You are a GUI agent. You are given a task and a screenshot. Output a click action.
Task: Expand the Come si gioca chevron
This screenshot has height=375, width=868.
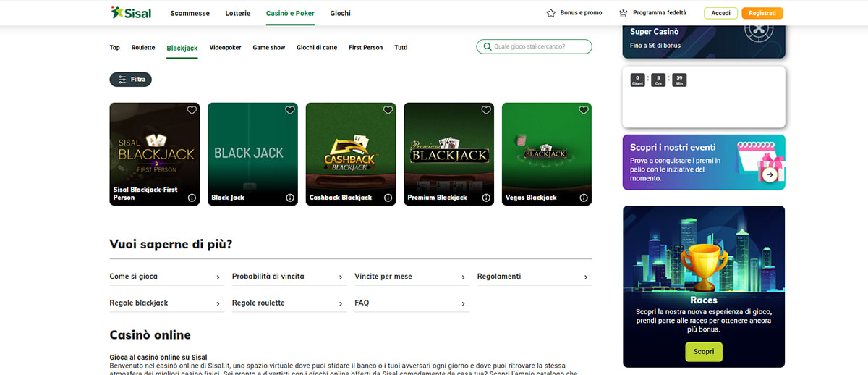coord(218,277)
